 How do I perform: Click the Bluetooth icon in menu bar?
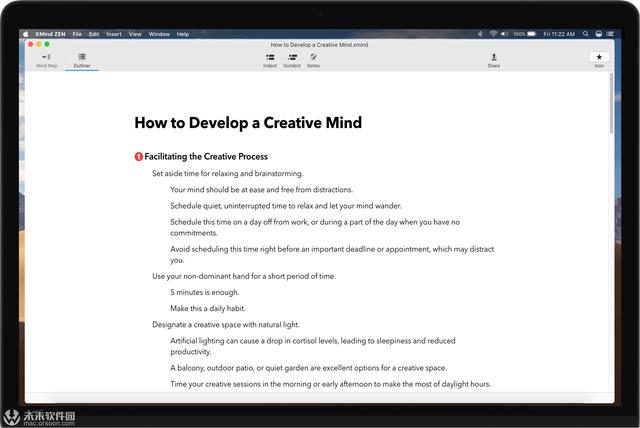point(480,34)
